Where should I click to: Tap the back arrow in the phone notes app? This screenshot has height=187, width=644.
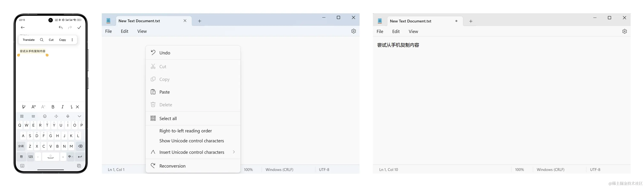[x=23, y=27]
